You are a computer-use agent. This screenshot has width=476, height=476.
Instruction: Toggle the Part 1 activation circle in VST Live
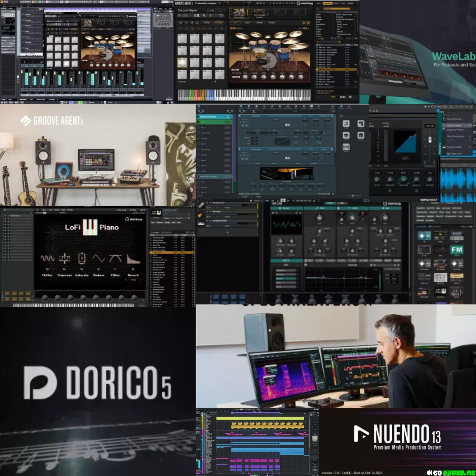click(x=198, y=127)
